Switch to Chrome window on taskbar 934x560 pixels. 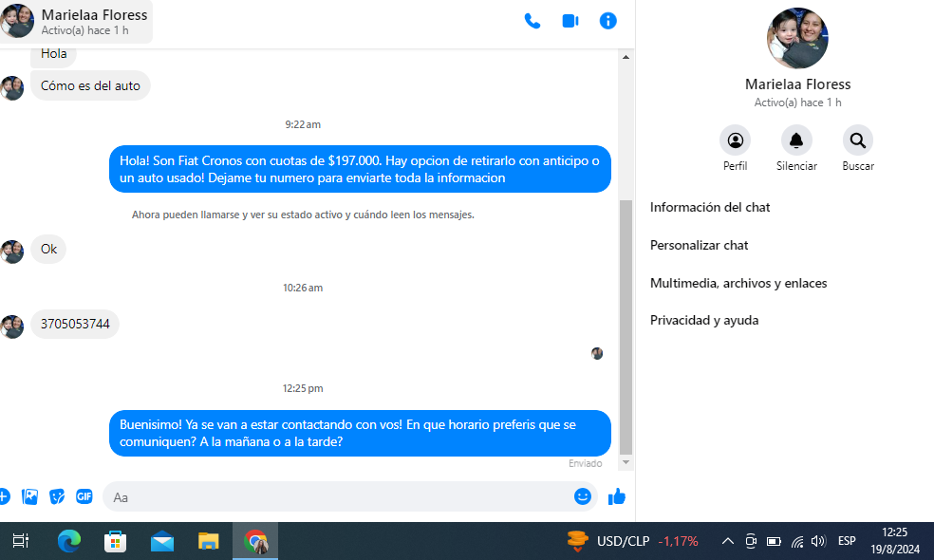255,542
